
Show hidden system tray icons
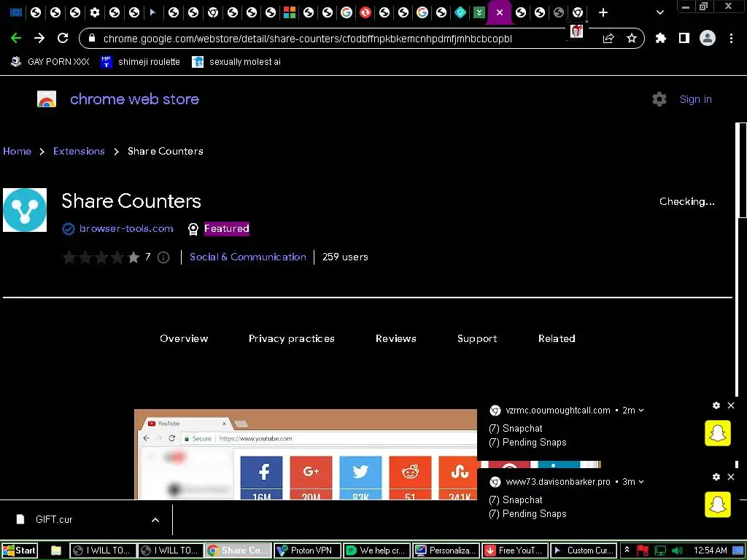pos(627,551)
